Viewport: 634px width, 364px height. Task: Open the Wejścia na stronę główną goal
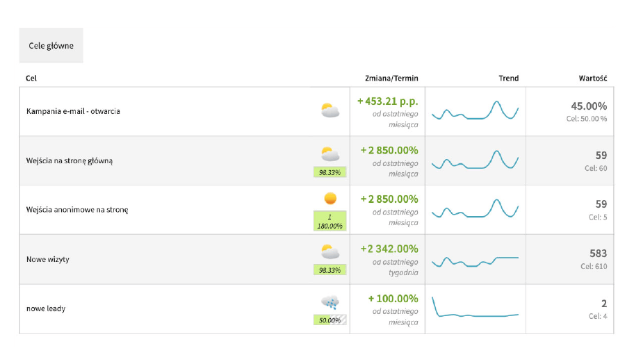click(x=69, y=161)
